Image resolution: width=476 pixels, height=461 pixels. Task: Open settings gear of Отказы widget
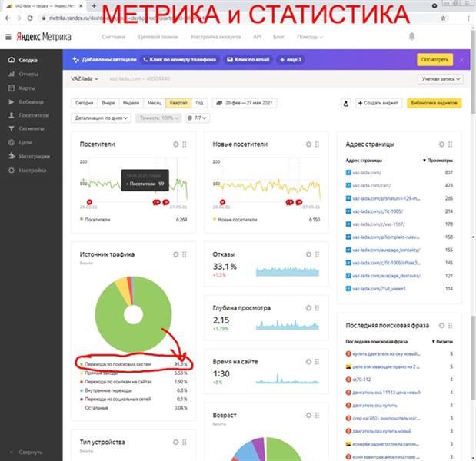click(308, 254)
